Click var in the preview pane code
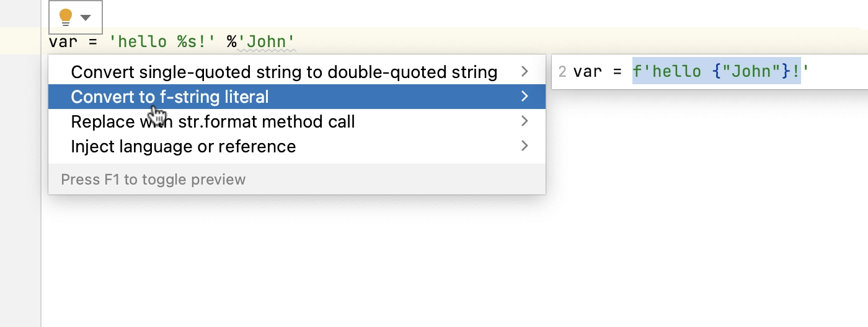The width and height of the screenshot is (868, 327). click(587, 72)
